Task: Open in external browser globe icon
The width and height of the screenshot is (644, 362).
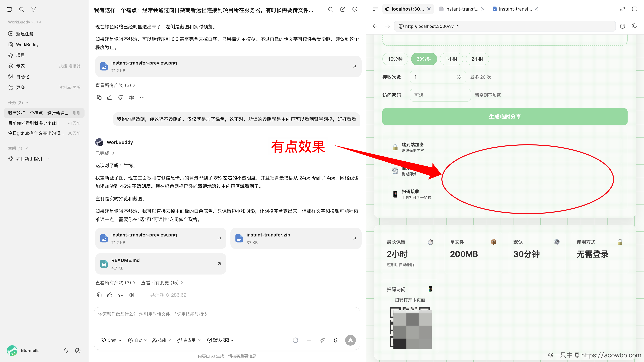Action: [634, 26]
